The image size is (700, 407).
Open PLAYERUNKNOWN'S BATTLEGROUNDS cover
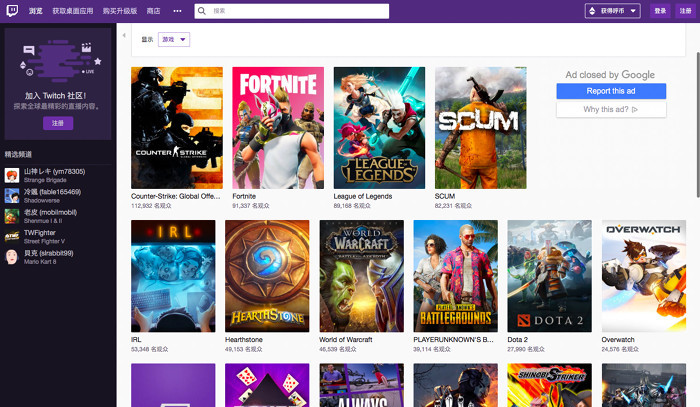pyautogui.click(x=455, y=276)
